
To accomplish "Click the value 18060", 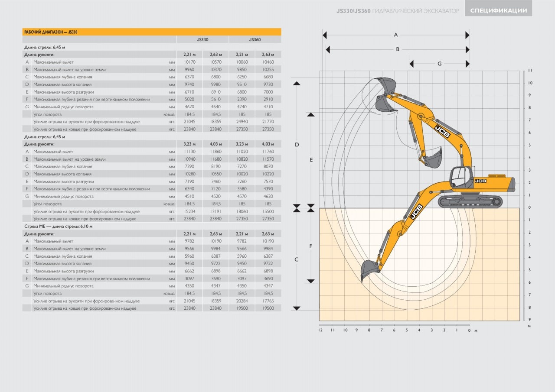I will pos(242,211).
